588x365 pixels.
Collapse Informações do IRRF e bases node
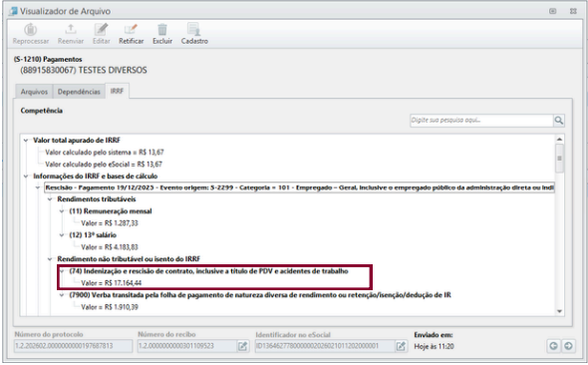pyautogui.click(x=26, y=177)
